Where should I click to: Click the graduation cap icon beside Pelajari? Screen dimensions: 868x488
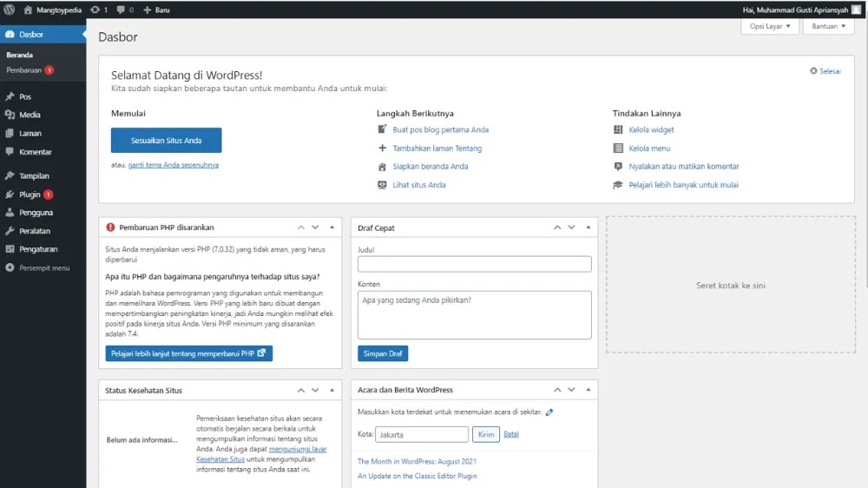tap(618, 184)
